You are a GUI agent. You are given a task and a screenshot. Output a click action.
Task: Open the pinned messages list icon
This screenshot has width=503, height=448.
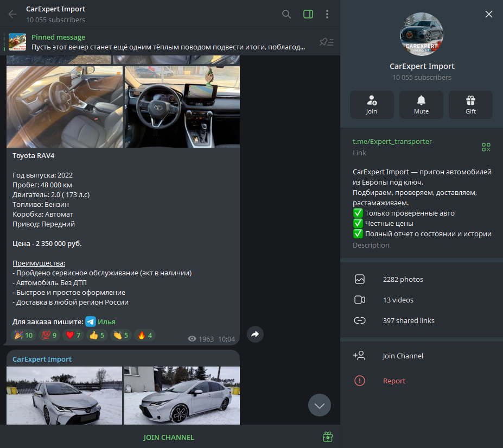(x=327, y=42)
